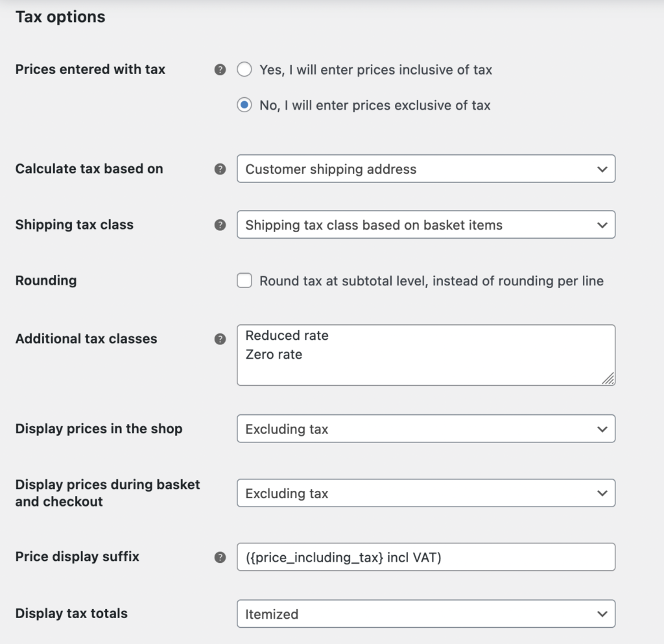Expand the Display prices in the shop dropdown
This screenshot has width=664, height=644.
pos(425,429)
